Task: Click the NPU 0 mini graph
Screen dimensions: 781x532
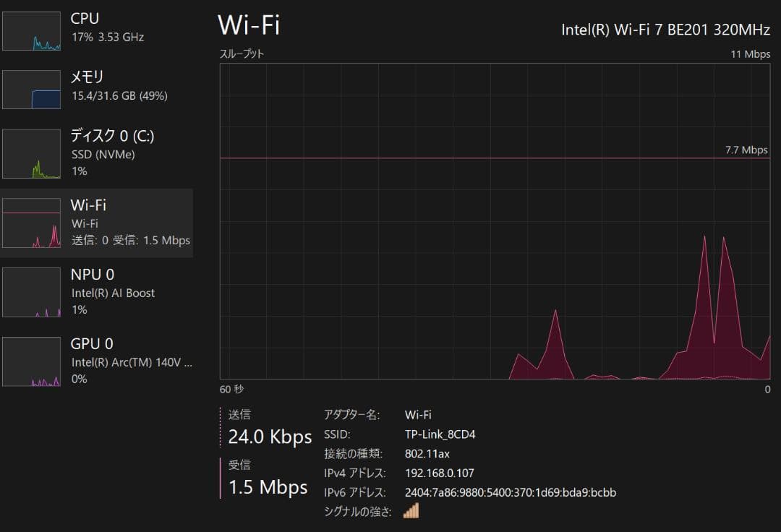Action: 31,292
